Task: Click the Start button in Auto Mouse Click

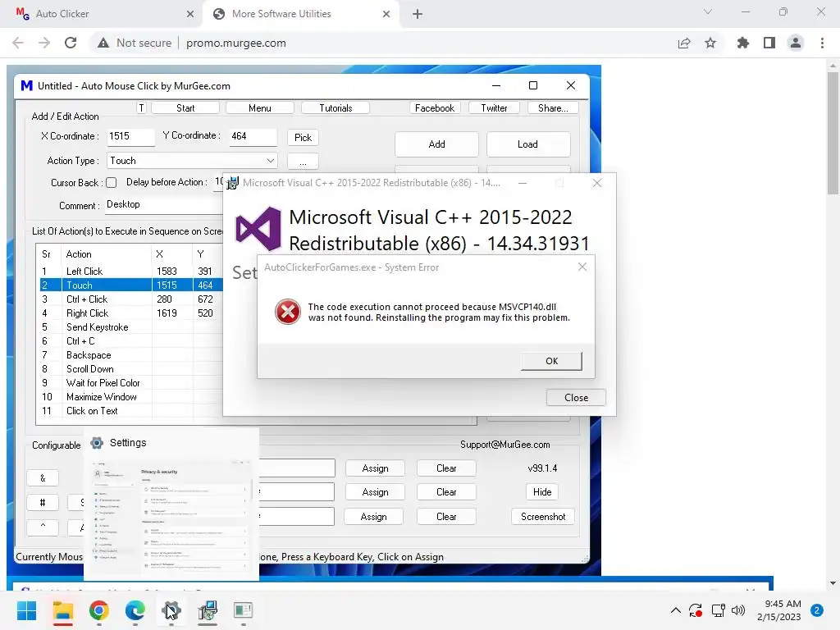Action: [x=185, y=107]
